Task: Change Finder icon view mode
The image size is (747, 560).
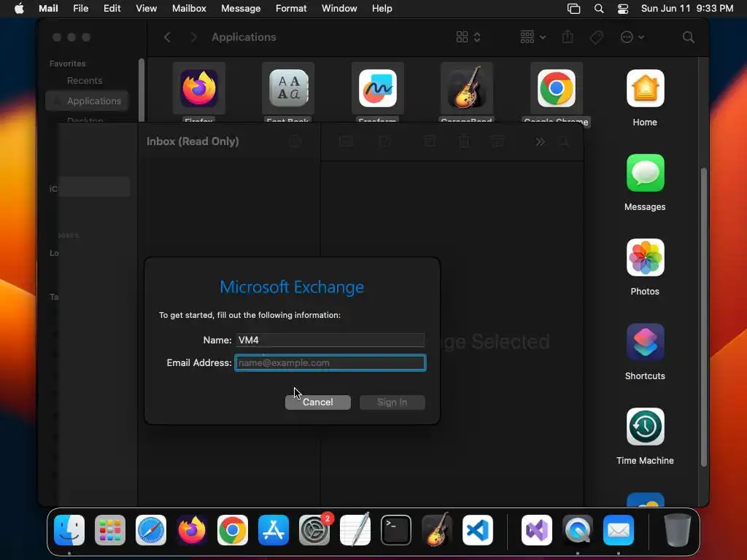Action: [468, 37]
